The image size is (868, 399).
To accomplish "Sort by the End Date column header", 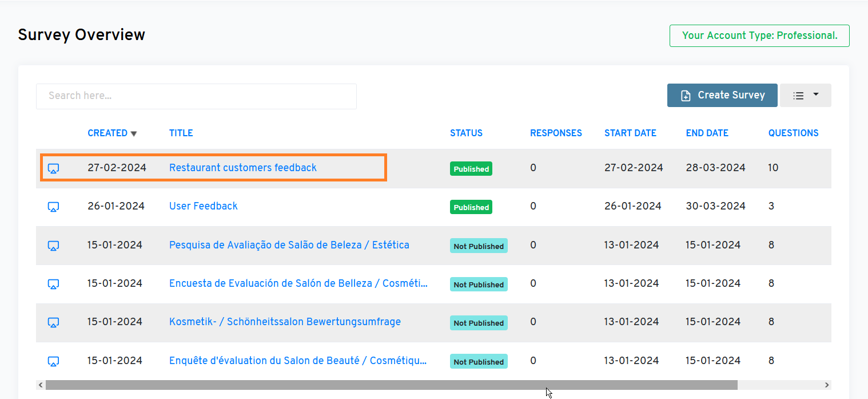I will (707, 133).
